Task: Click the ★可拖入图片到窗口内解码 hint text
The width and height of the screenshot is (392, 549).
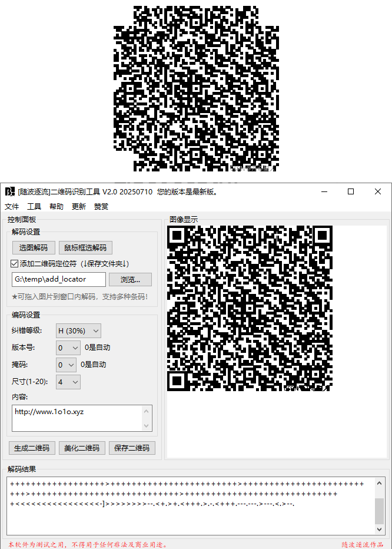Action: [80, 296]
